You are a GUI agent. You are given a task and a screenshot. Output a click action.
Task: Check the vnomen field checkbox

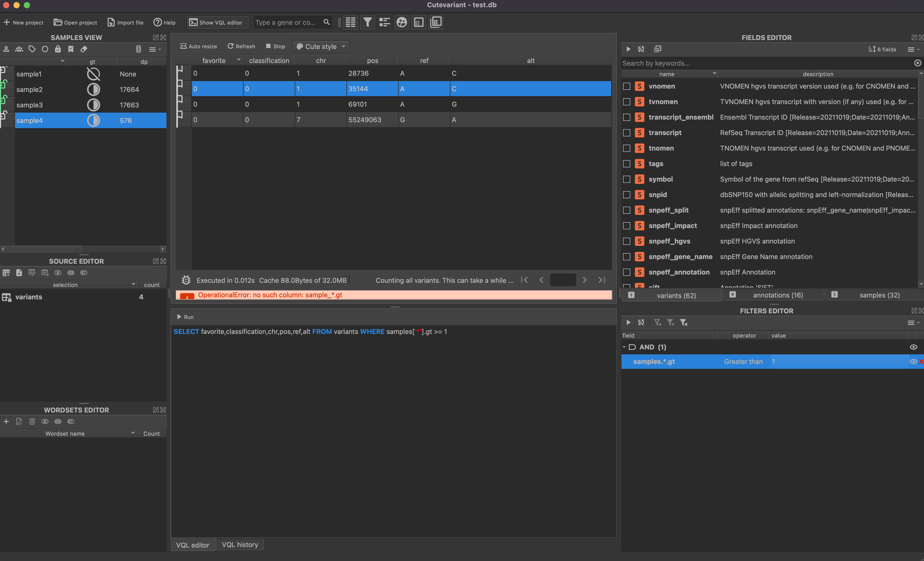(627, 86)
